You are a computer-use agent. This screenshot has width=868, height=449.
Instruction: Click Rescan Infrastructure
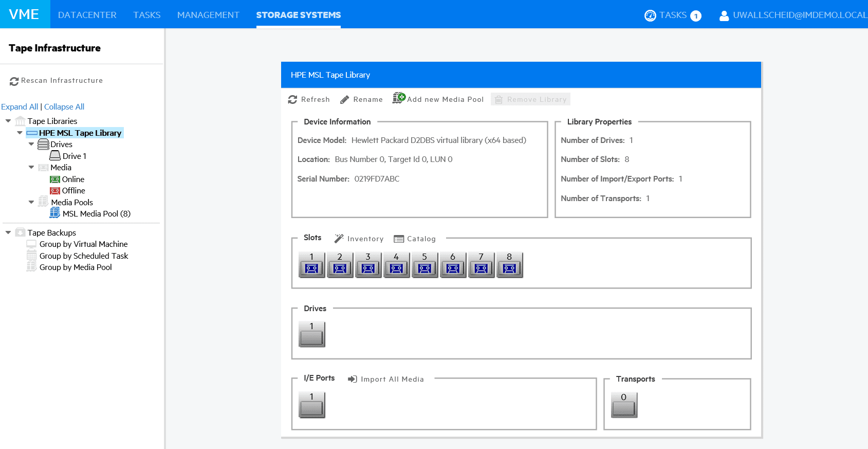pyautogui.click(x=57, y=81)
